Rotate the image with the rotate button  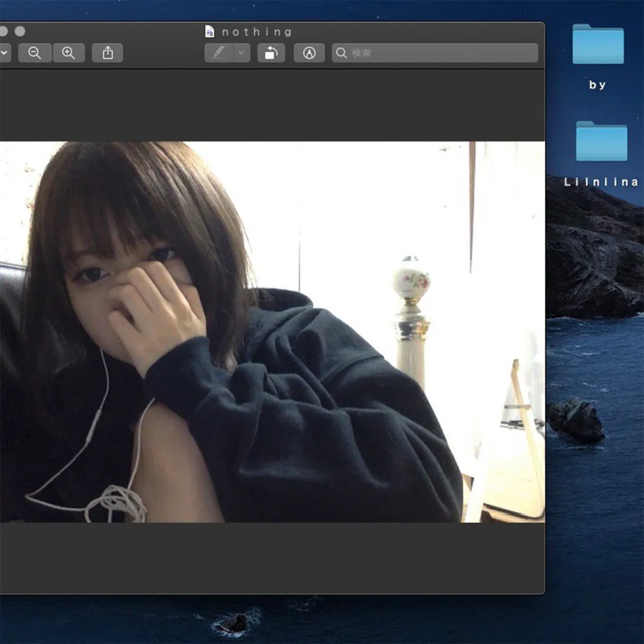coord(271,53)
